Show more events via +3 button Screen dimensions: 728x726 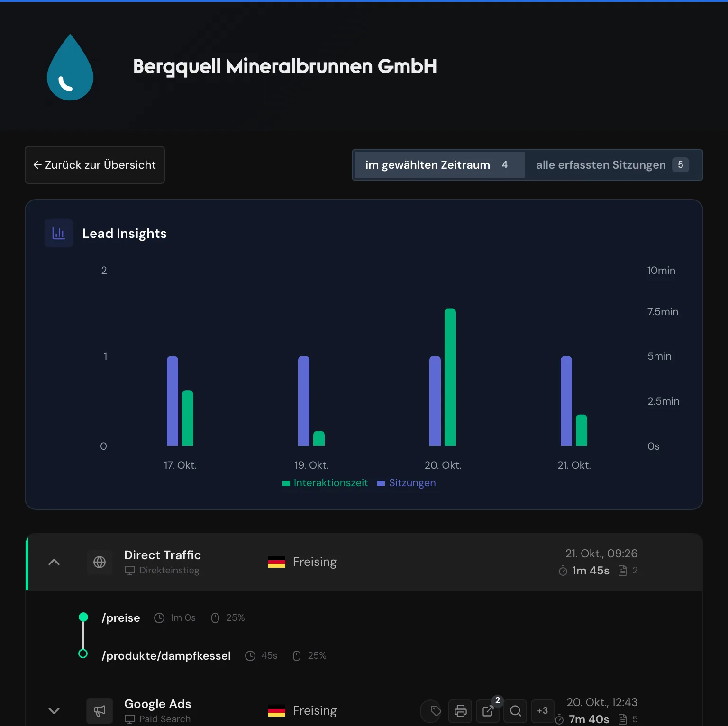[543, 711]
